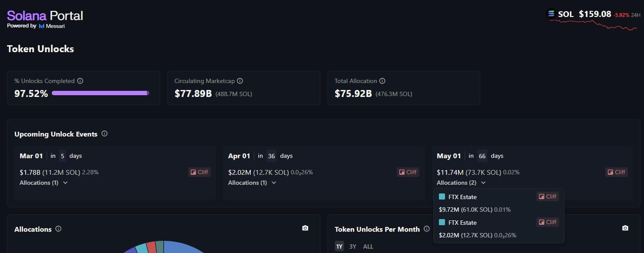Screen dimensions: 644x253
Task: Click camera icon on Allocations panel
Action: point(305,228)
